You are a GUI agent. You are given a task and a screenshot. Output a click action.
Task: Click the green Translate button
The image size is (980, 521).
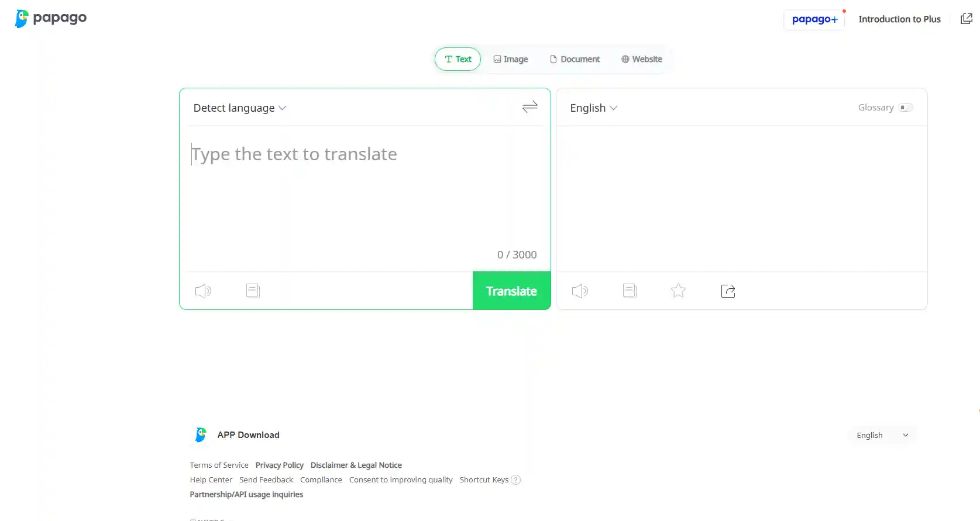coord(511,291)
